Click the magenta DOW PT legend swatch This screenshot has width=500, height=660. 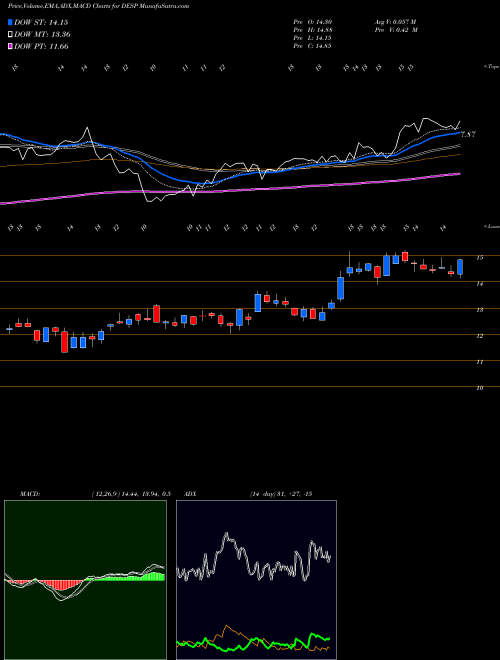(10, 46)
